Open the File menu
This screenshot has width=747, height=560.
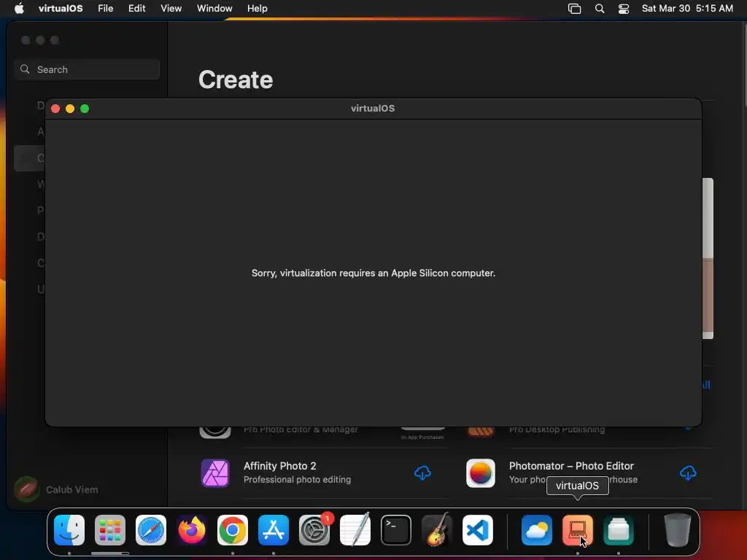105,8
